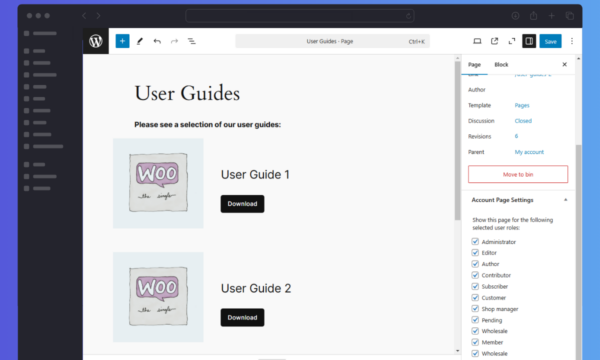This screenshot has height=360, width=600.
Task: Close the settings sidebar with X
Action: point(564,64)
